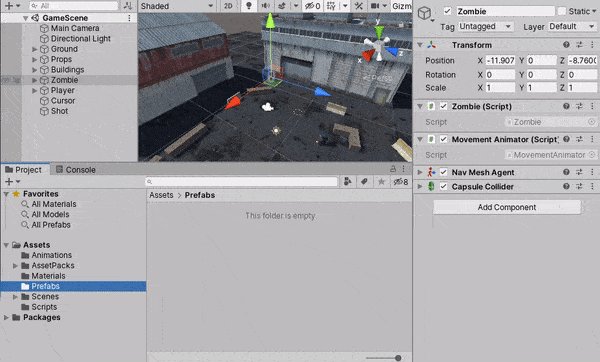Viewport: 600px width, 362px height.
Task: Click Assets breadcrumb in path
Action: 161,195
